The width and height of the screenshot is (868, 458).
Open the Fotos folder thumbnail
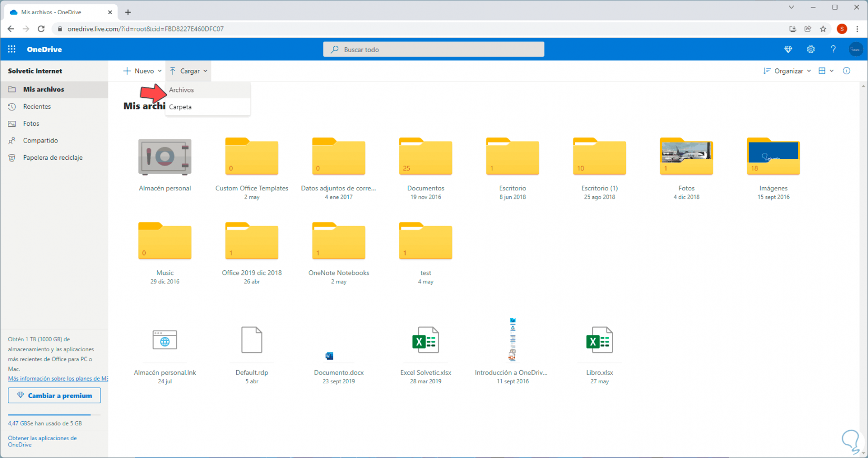686,156
